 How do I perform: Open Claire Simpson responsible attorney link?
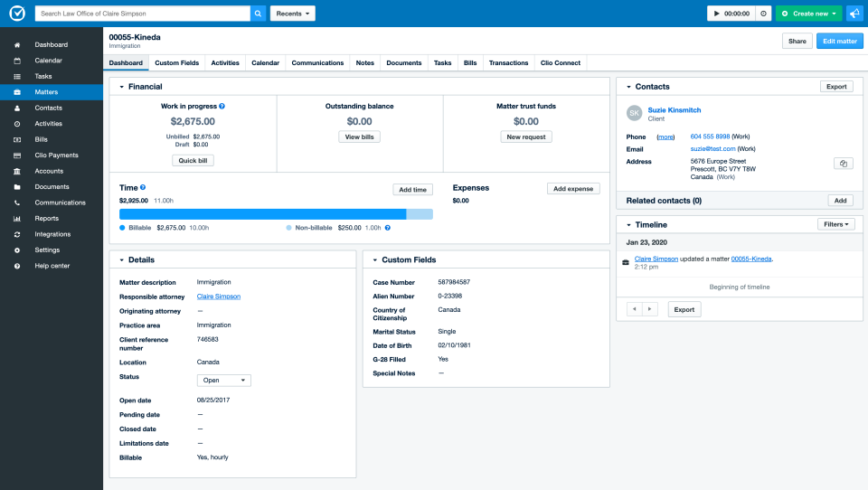coord(219,297)
